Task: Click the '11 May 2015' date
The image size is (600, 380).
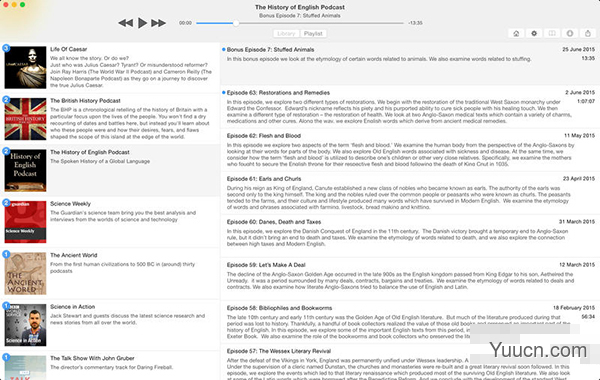Action: [x=579, y=135]
